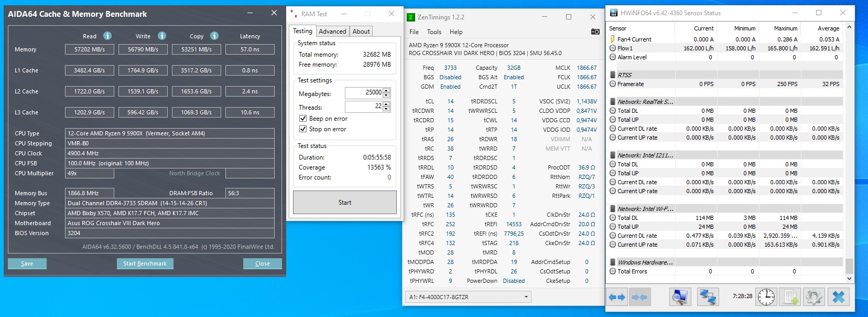Click the HWiNFO scroll up arrow
The image size is (868, 317).
pos(849,27)
